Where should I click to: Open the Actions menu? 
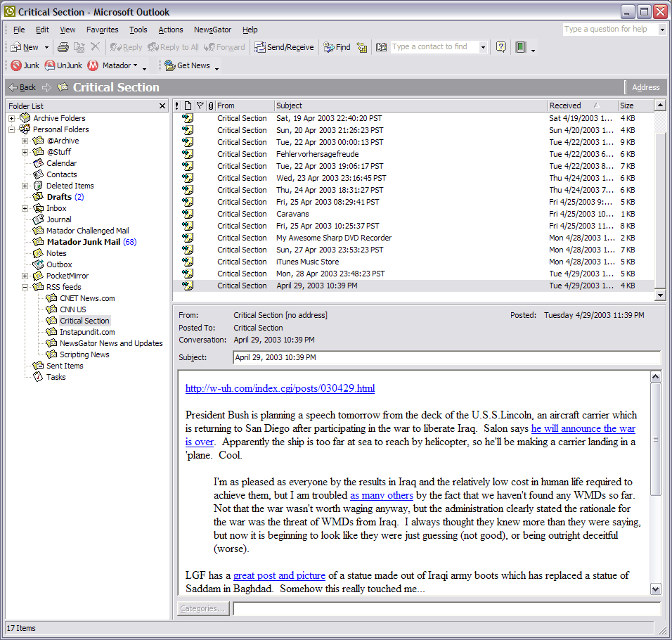(x=171, y=30)
